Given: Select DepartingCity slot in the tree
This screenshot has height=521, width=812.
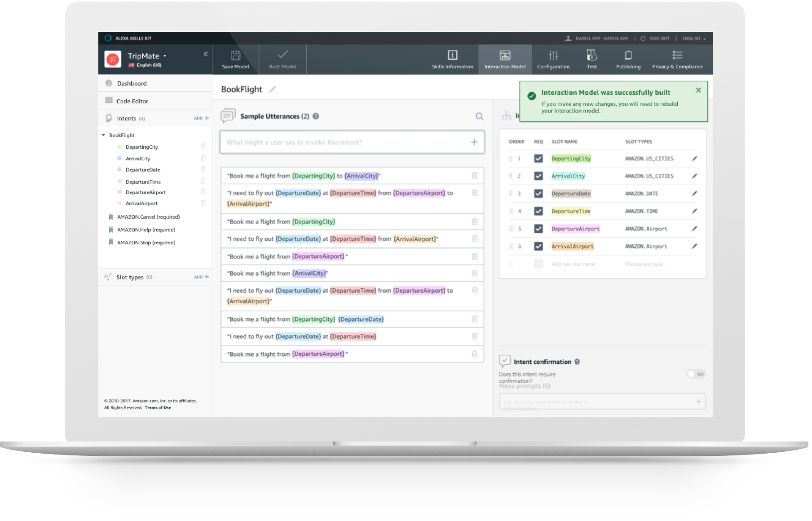Looking at the screenshot, I should point(141,147).
